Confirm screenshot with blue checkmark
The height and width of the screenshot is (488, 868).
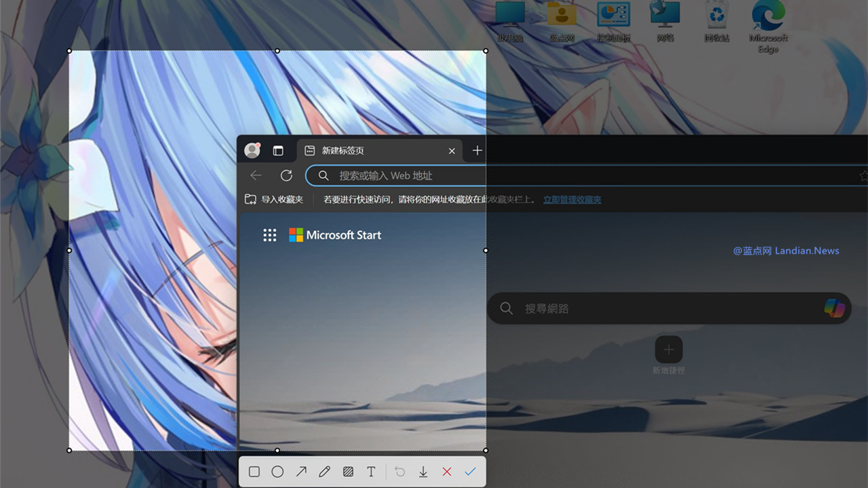click(x=471, y=472)
